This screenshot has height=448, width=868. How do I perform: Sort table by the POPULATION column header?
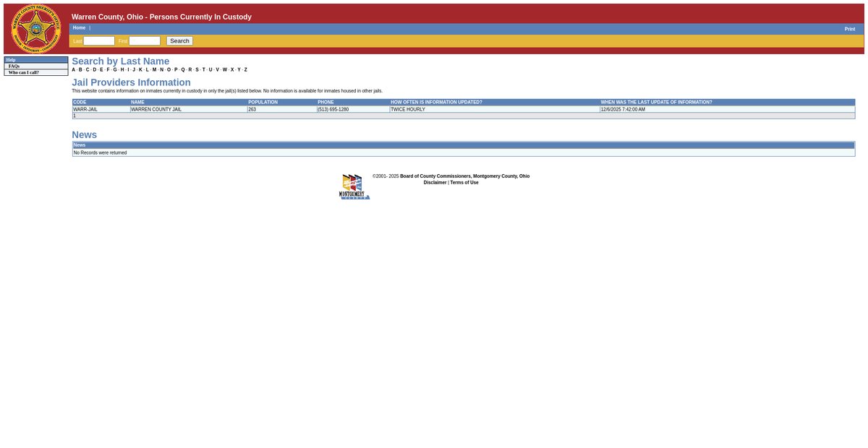(263, 103)
